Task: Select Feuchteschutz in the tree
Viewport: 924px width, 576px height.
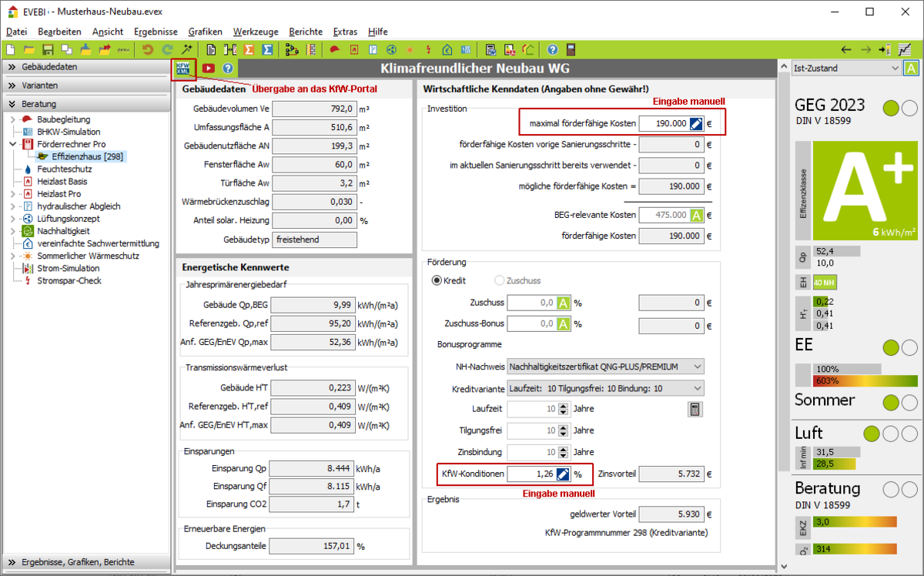Action: pyautogui.click(x=64, y=169)
